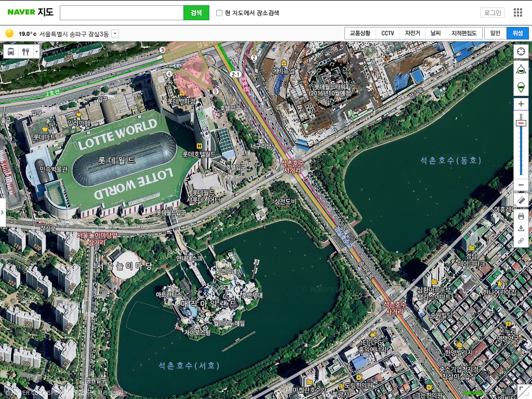
Task: Click subway exit 4 marker
Action: (169, 73)
